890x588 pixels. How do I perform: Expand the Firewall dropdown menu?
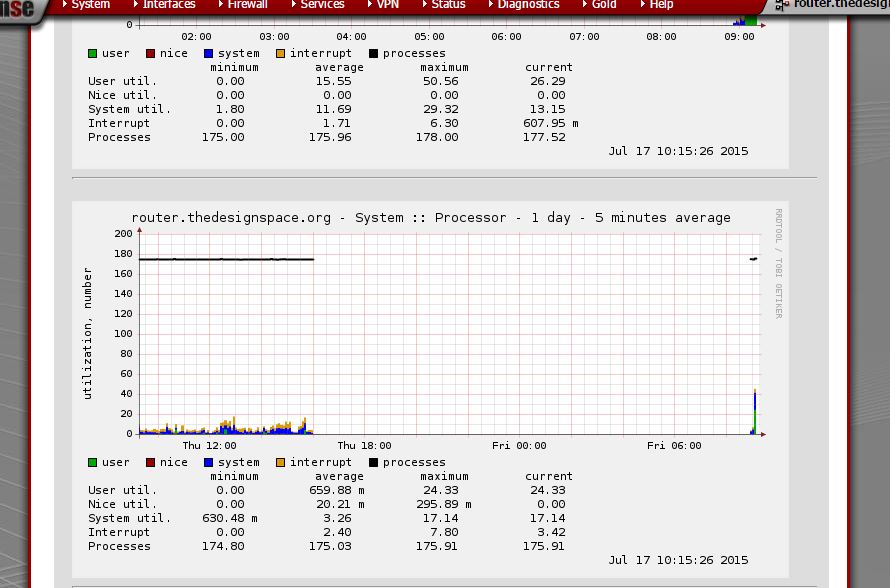(x=246, y=5)
